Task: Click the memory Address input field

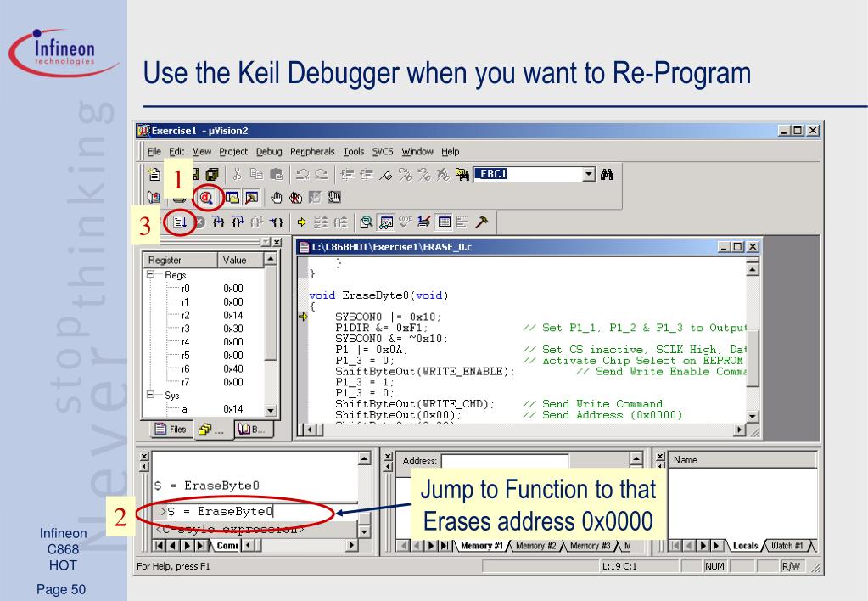Action: click(x=505, y=461)
